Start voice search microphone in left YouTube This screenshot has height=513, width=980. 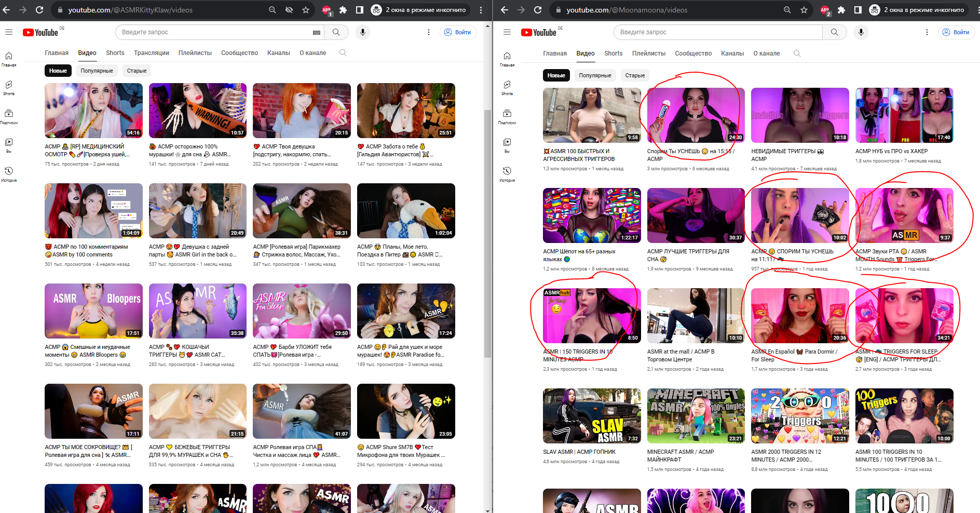pyautogui.click(x=363, y=32)
